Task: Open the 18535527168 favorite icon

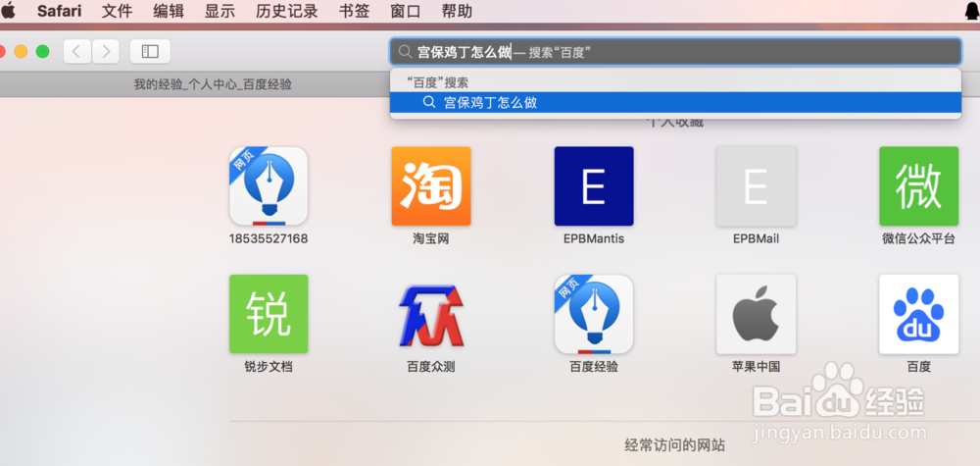Action: point(269,186)
